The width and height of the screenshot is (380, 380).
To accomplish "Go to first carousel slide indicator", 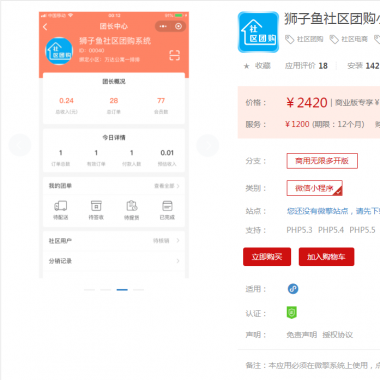I will click(89, 290).
